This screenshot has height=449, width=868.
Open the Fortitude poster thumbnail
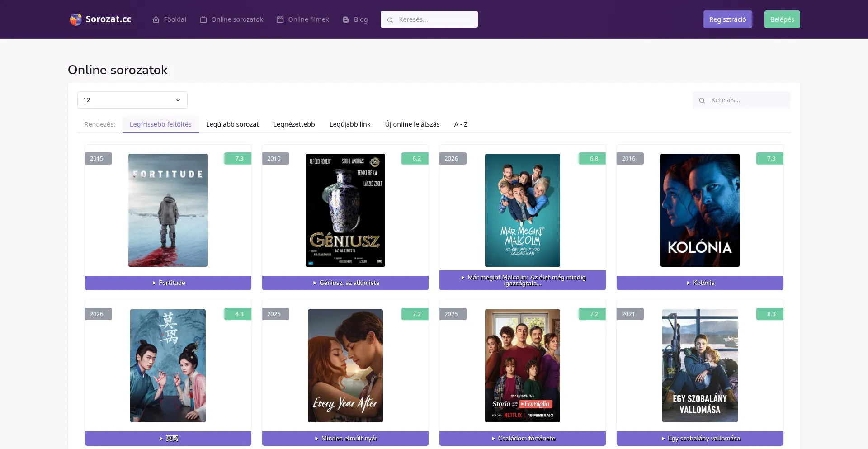(x=168, y=210)
